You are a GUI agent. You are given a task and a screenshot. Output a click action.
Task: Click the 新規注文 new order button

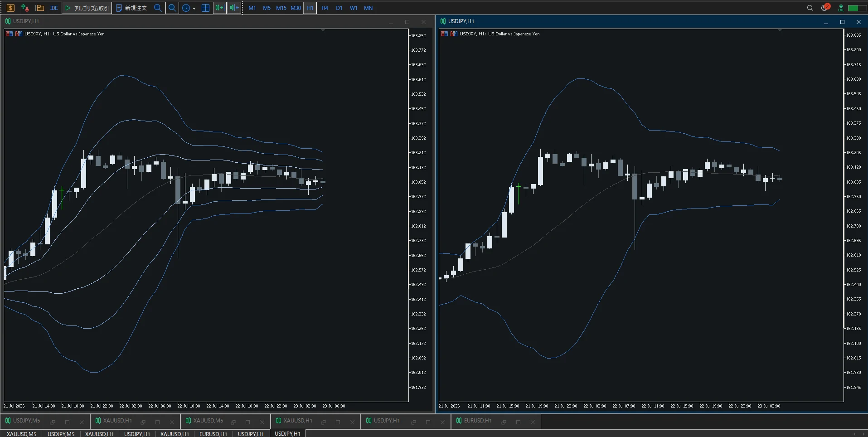[x=131, y=8]
